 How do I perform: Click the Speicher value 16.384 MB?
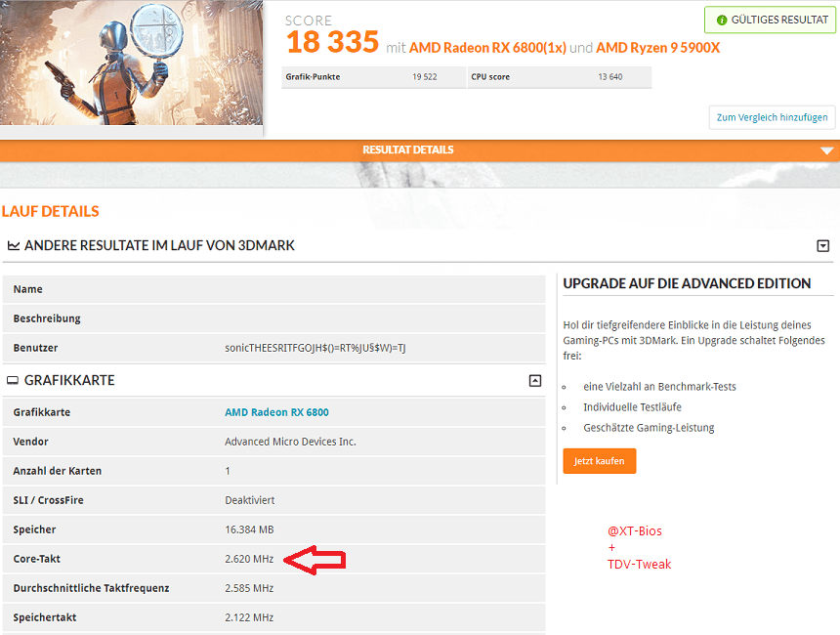point(249,529)
